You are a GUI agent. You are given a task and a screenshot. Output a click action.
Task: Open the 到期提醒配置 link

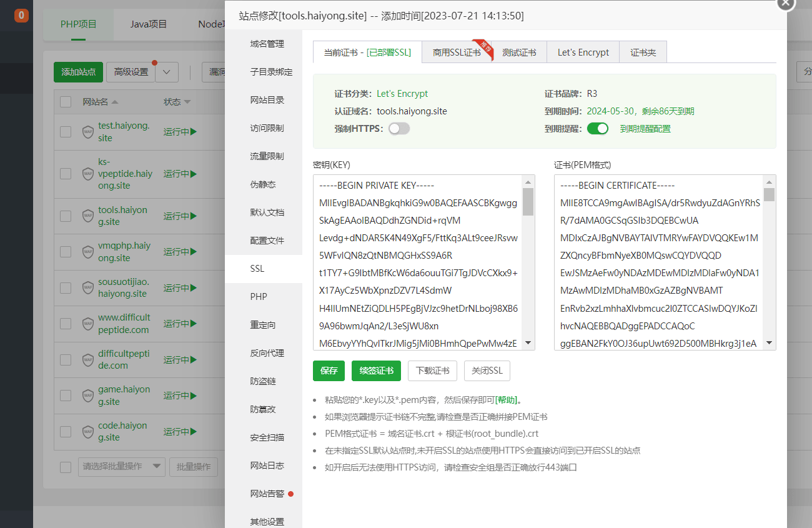[x=645, y=129]
